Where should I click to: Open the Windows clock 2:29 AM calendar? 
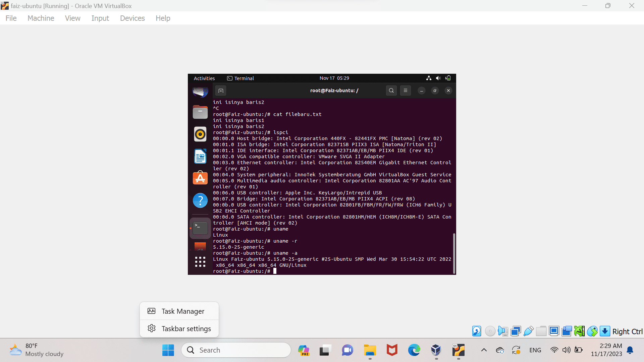click(606, 350)
